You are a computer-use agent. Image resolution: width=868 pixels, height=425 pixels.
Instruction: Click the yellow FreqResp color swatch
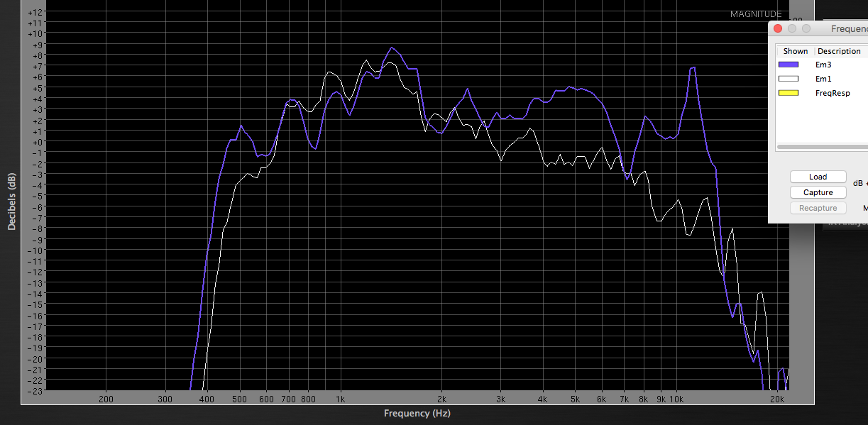click(788, 93)
